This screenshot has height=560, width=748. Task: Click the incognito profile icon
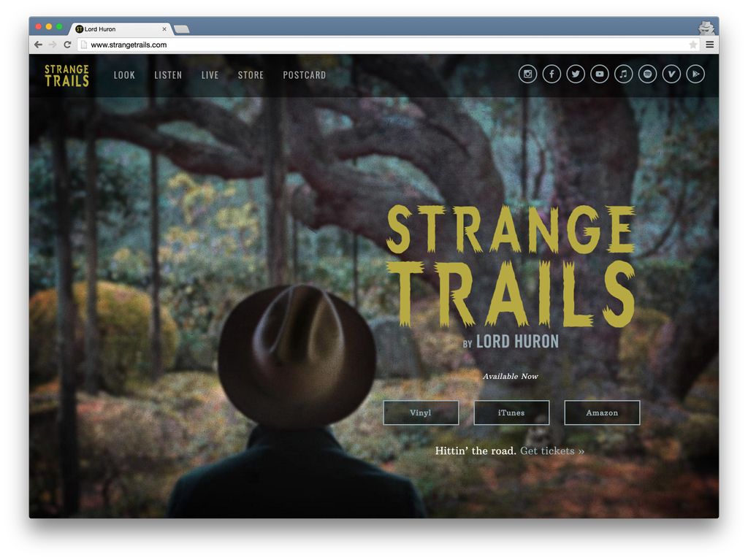pyautogui.click(x=706, y=28)
